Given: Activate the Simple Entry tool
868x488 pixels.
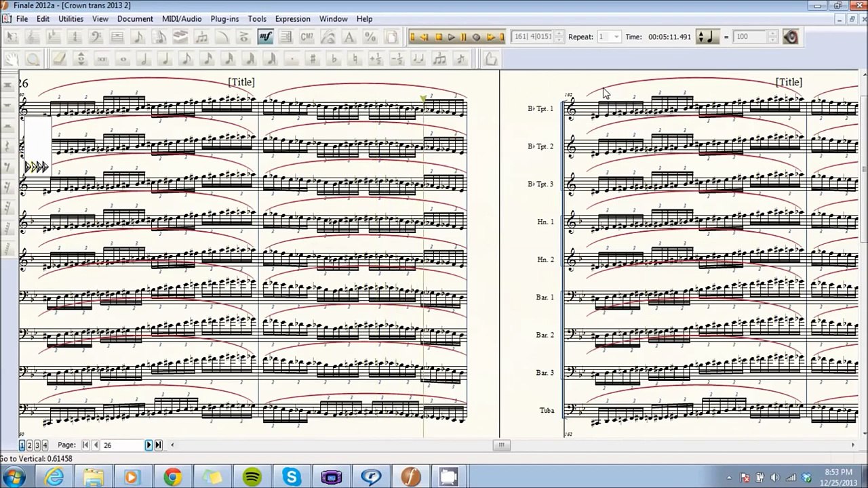Looking at the screenshot, I should point(138,37).
